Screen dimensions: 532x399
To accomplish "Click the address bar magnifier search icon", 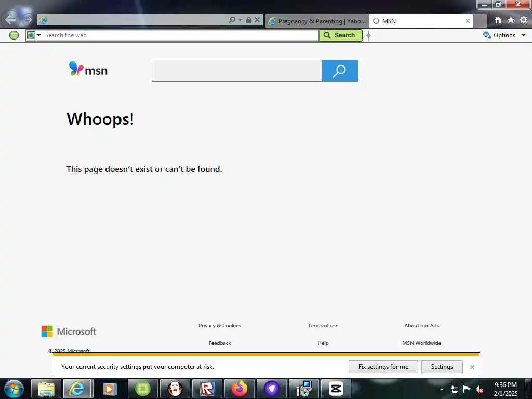I will (x=232, y=20).
